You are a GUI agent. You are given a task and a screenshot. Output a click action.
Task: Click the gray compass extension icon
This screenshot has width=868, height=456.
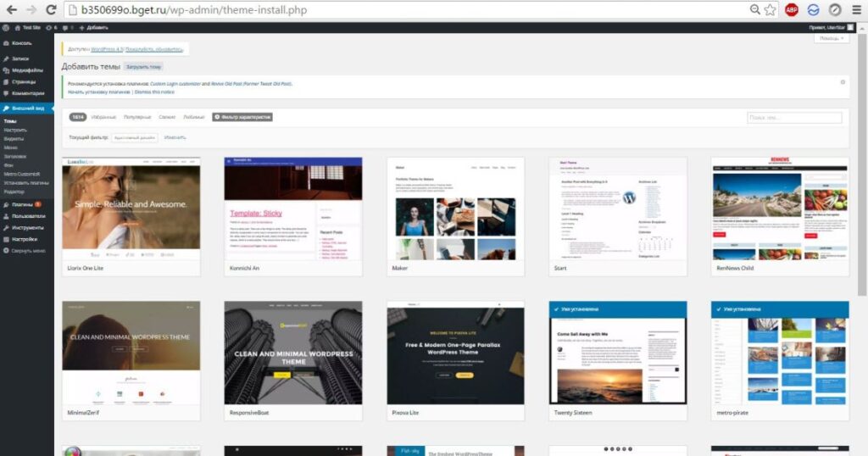(835, 9)
